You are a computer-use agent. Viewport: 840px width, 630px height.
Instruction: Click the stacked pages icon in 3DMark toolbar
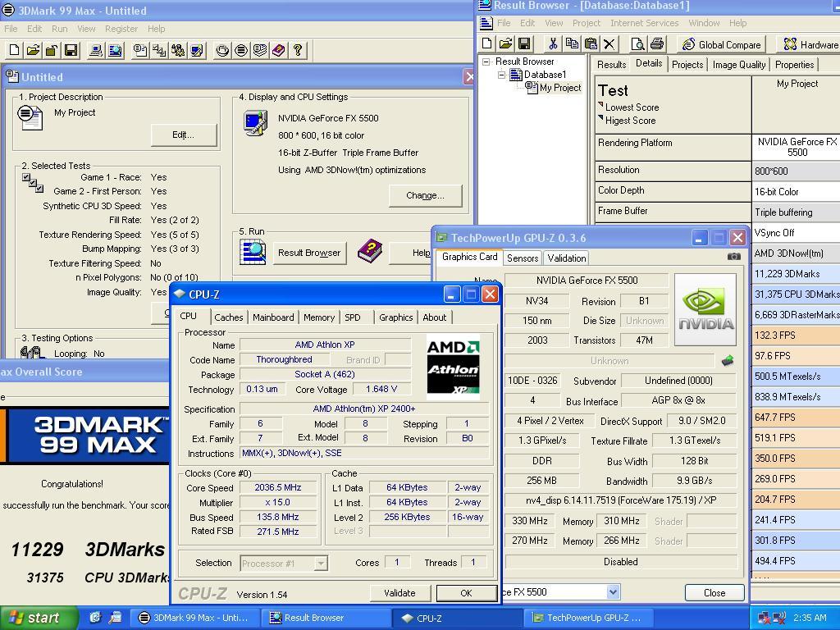click(260, 50)
